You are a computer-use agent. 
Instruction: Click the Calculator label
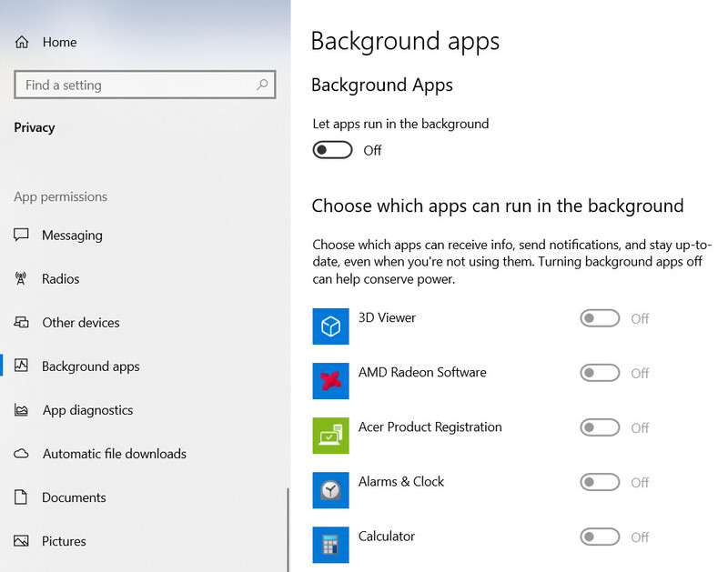[x=386, y=537]
